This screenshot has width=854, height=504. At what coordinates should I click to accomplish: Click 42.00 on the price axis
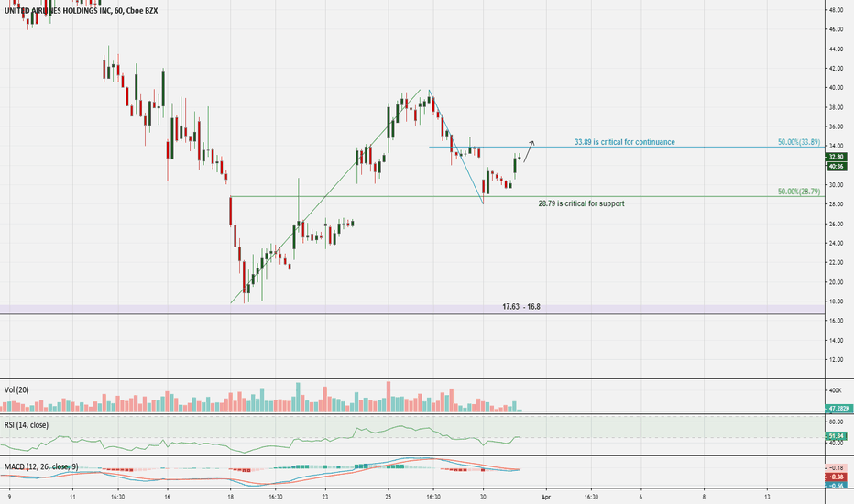(836, 69)
